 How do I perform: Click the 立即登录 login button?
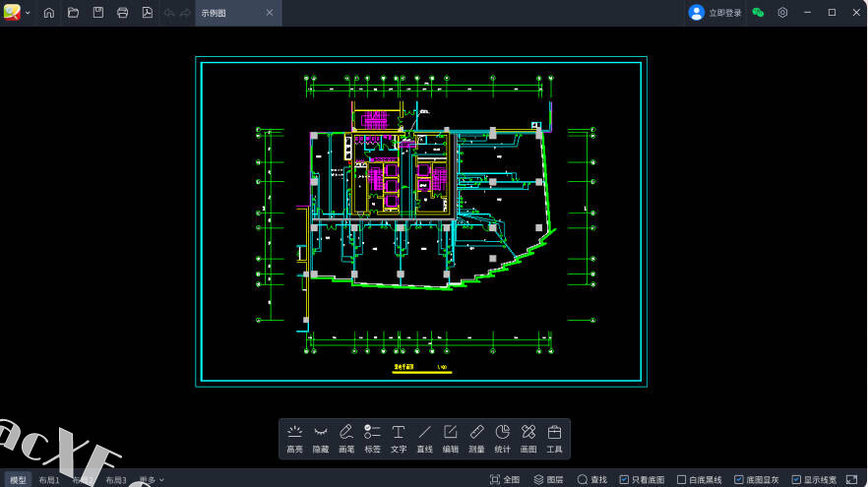pyautogui.click(x=715, y=13)
